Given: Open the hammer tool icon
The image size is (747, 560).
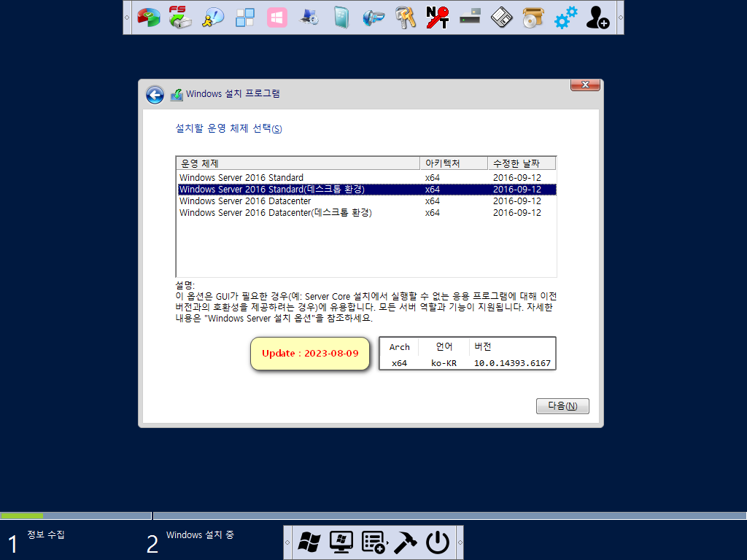Looking at the screenshot, I should coord(406,542).
